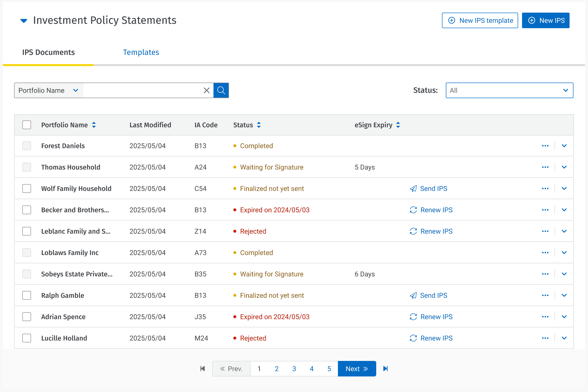Open the three-dot menu for Adrian Spence
Viewport: 588px width, 392px height.
coord(545,317)
